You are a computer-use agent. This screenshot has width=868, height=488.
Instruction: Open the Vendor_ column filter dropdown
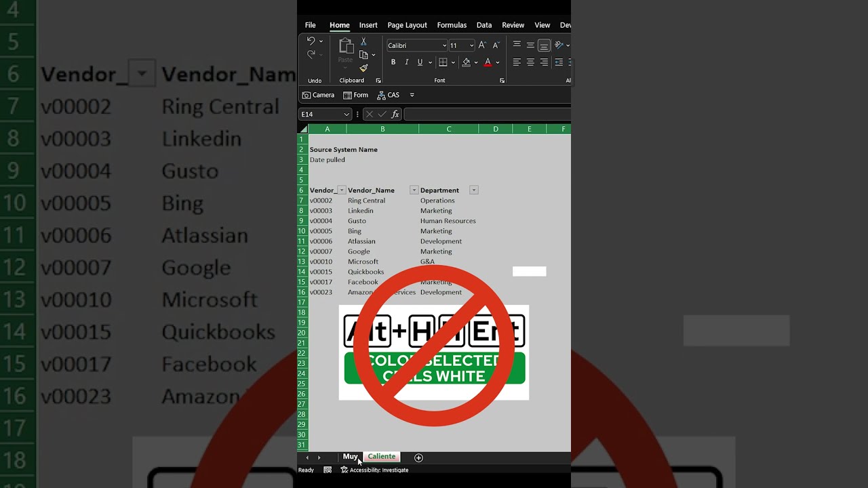[342, 190]
